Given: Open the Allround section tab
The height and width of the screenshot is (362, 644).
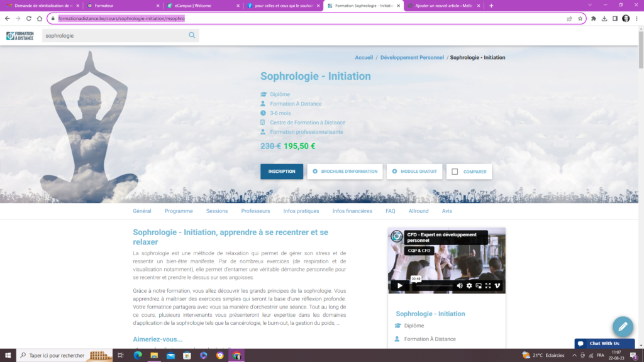Looking at the screenshot, I should (x=418, y=211).
